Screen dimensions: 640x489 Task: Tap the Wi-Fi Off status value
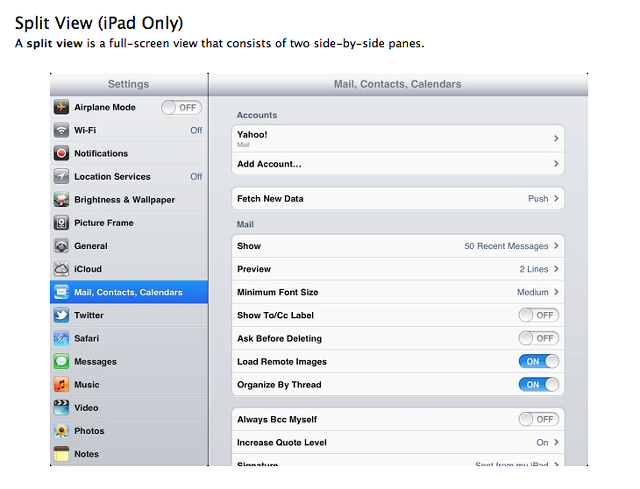pyautogui.click(x=196, y=130)
